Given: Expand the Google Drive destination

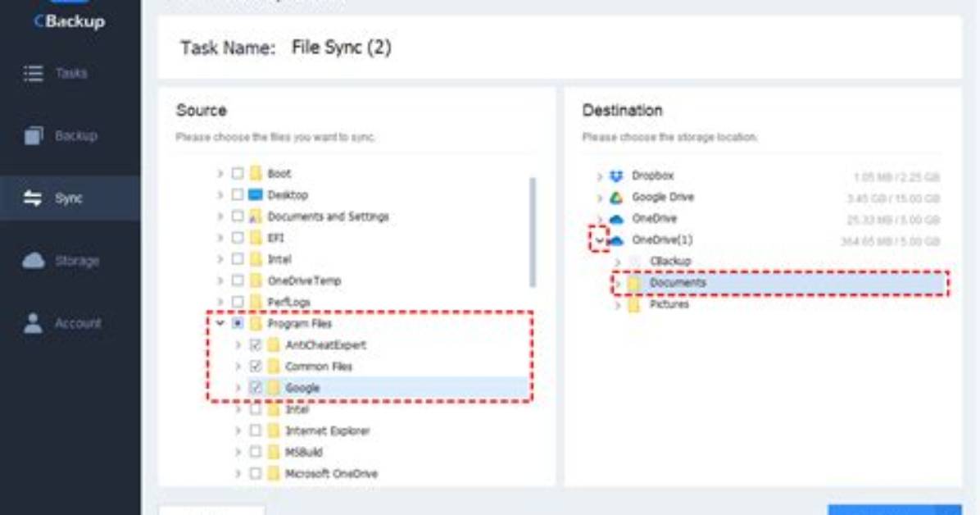Looking at the screenshot, I should (599, 198).
